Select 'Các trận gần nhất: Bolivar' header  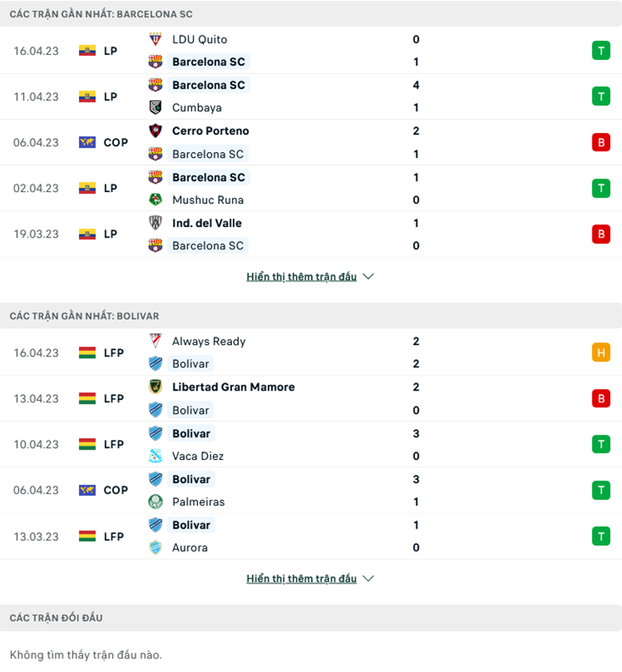click(x=85, y=316)
